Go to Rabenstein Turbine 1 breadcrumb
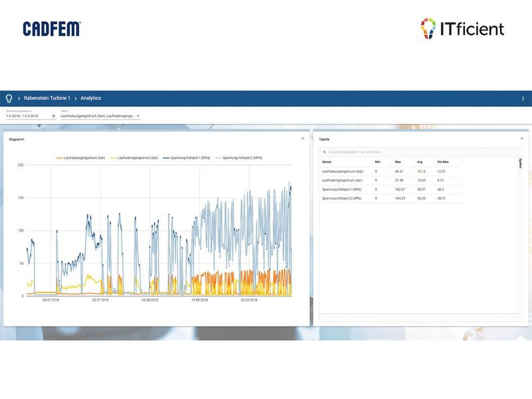This screenshot has width=532, height=399. (x=47, y=98)
